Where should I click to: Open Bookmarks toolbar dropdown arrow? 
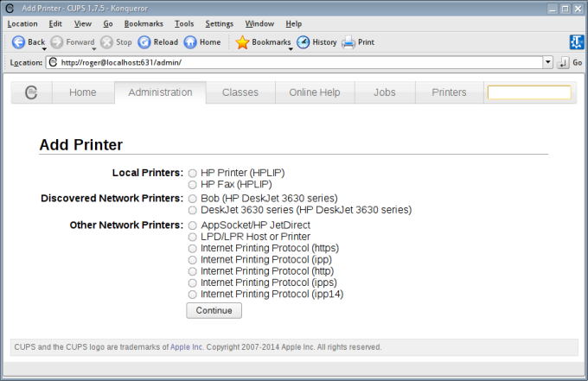pos(291,49)
